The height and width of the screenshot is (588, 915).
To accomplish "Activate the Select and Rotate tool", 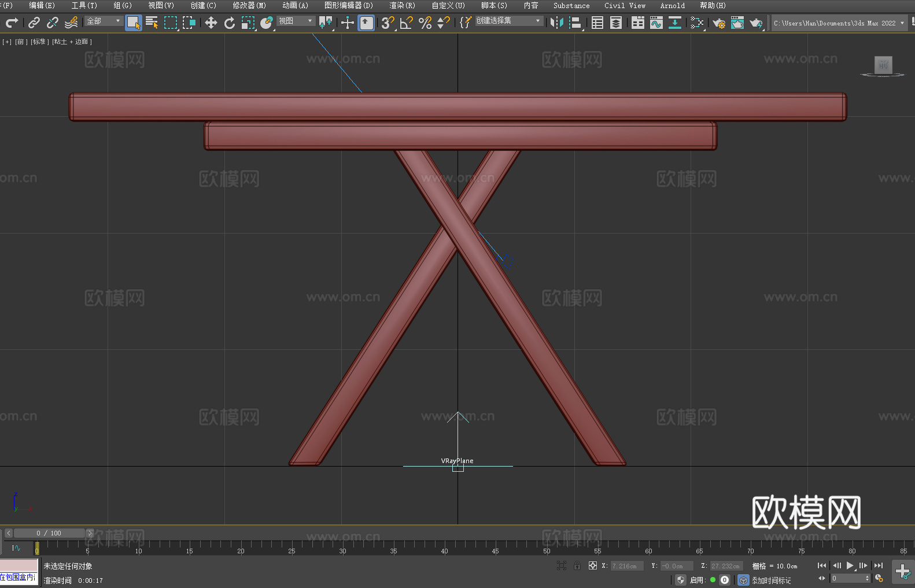I will (x=230, y=23).
